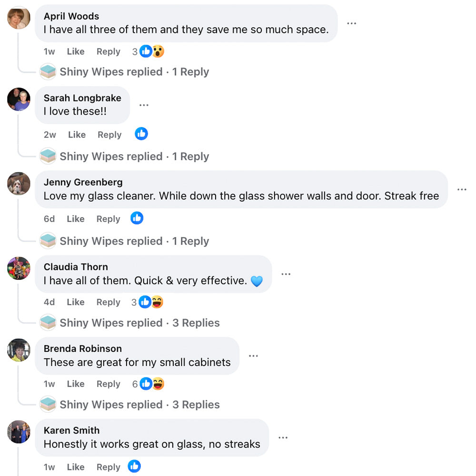Open Jenny Greenberg's profile name link
The width and height of the screenshot is (476, 476).
pos(83,182)
